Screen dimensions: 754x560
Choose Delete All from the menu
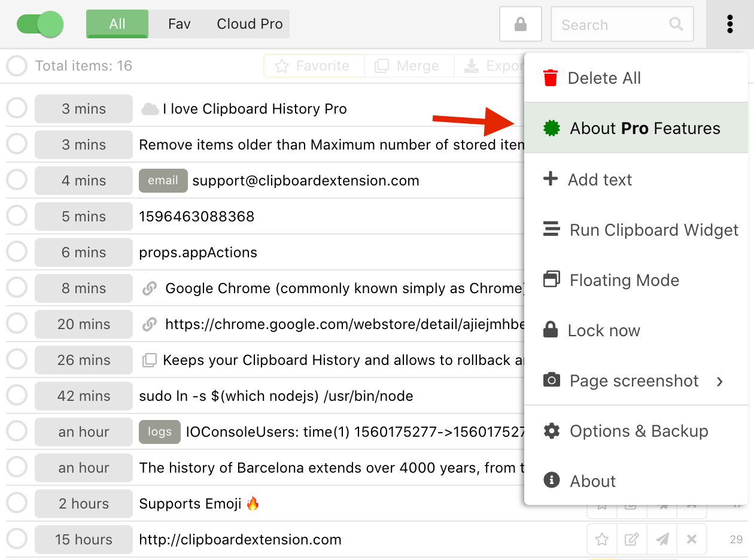(636, 78)
